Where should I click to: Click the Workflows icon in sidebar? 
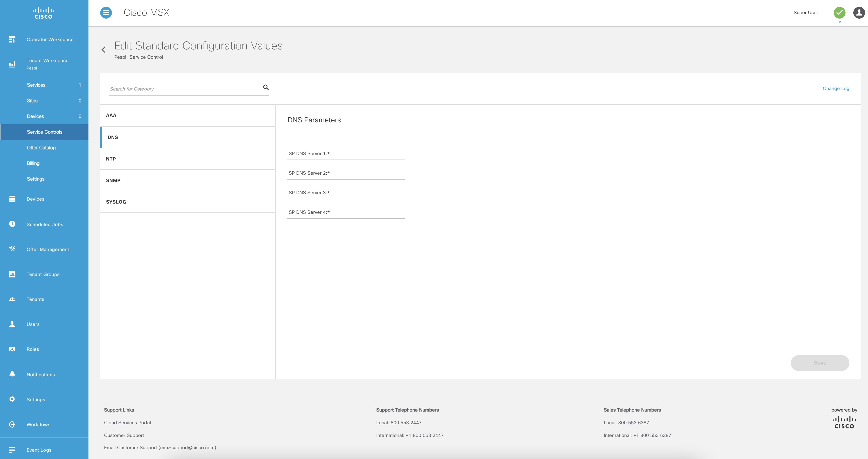(x=13, y=424)
